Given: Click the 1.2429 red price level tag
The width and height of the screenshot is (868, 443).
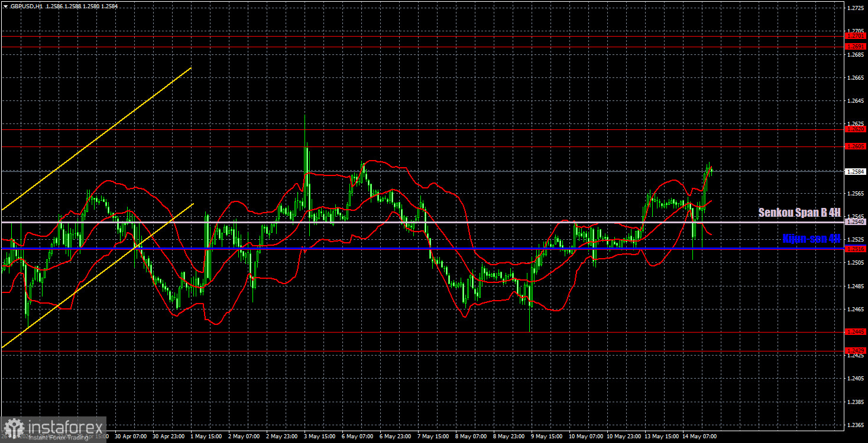Looking at the screenshot, I should coord(856,351).
